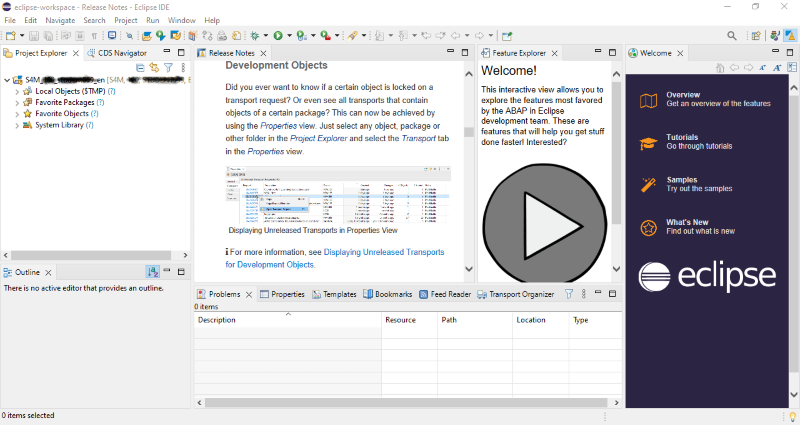Open dropdown arrow next to Coverage icon
Image resolution: width=800 pixels, height=425 pixels.
[313, 36]
